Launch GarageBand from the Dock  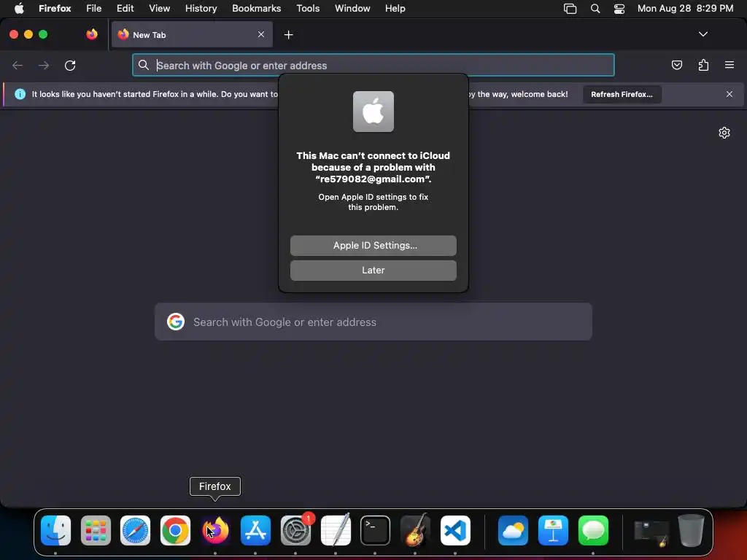415,530
